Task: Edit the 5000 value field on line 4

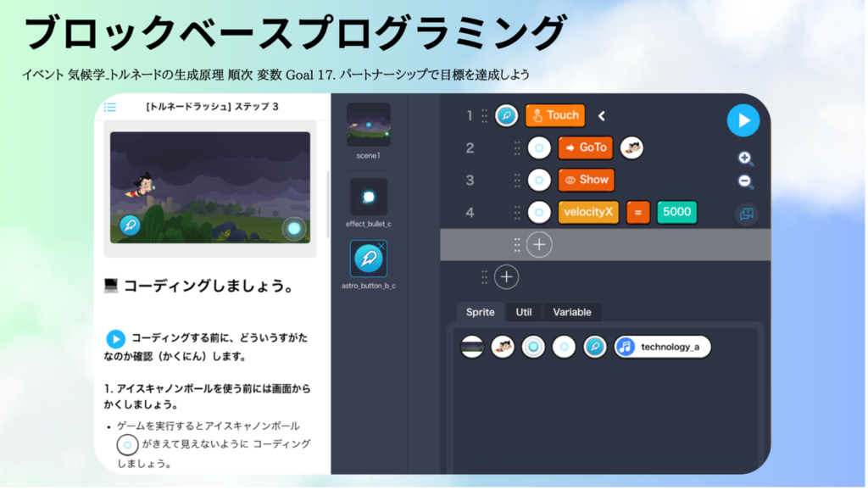Action: click(x=676, y=212)
